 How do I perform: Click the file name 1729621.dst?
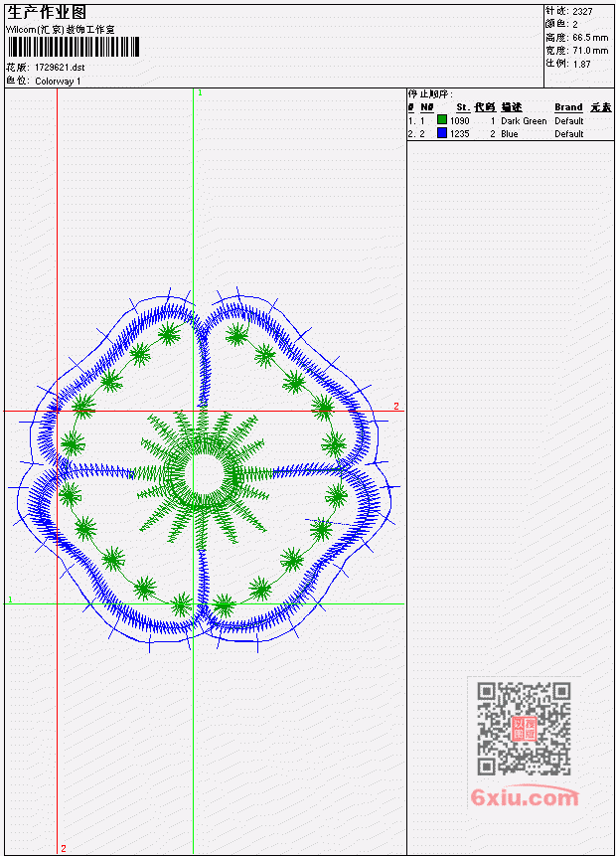[60, 68]
